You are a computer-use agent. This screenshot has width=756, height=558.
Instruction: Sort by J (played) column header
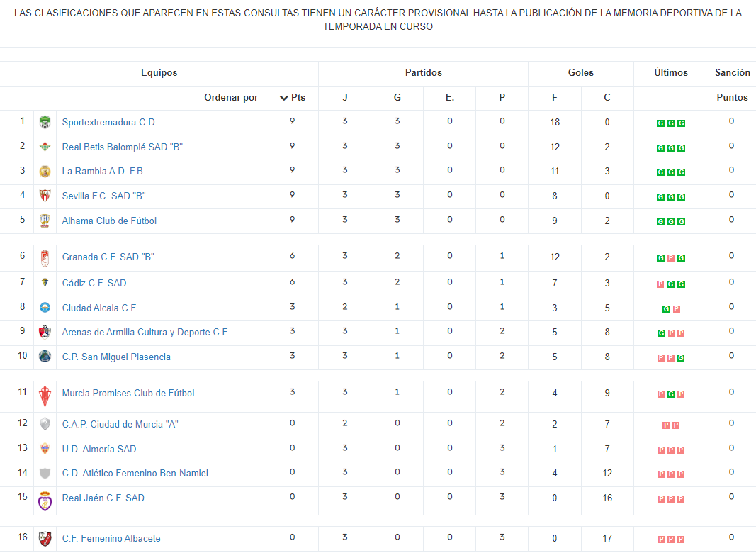coord(345,97)
